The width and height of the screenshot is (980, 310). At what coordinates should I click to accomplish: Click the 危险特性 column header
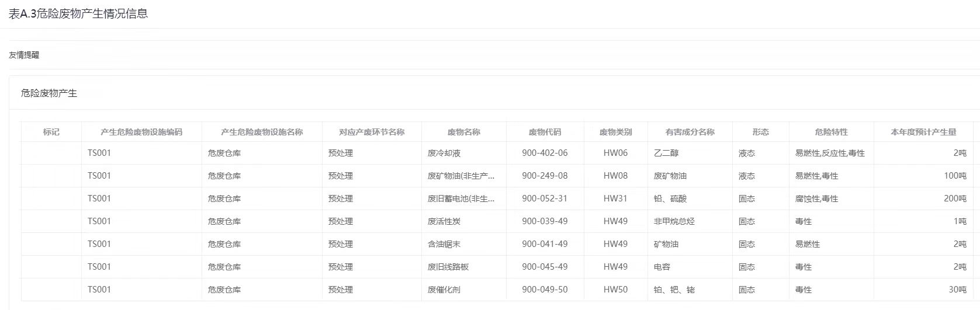(831, 132)
